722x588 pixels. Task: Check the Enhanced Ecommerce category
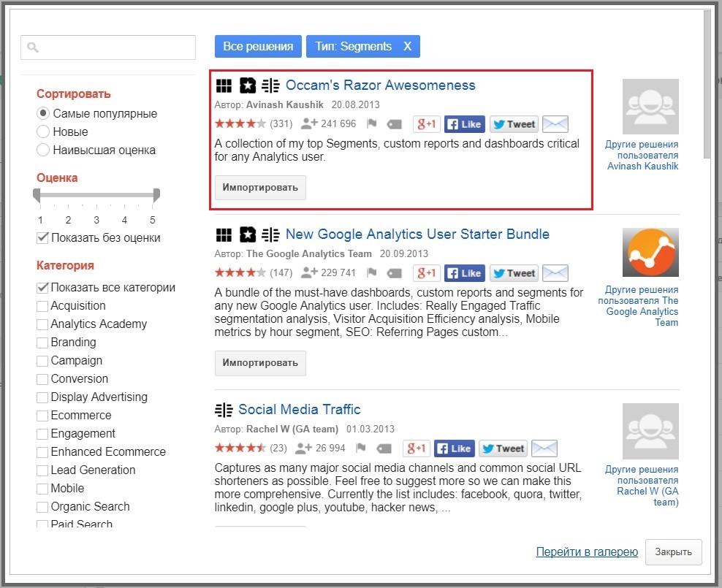pos(42,452)
